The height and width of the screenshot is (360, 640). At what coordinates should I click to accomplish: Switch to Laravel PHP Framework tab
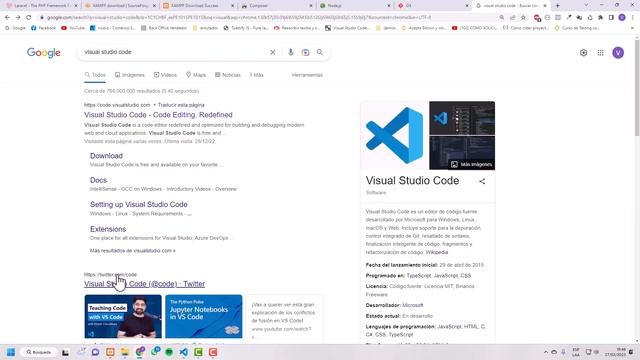coord(41,6)
